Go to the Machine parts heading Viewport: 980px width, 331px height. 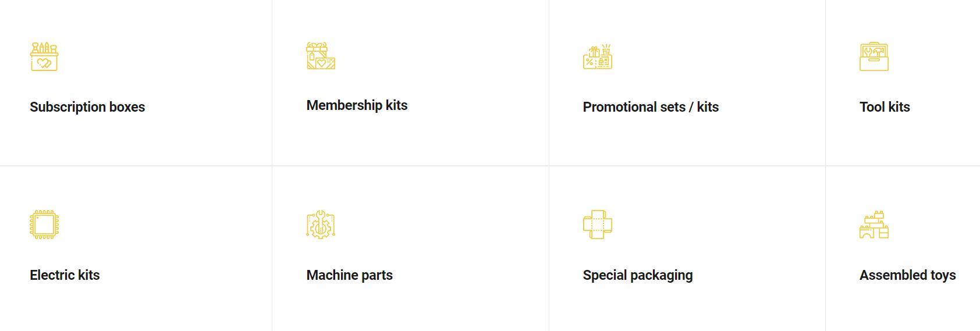tap(349, 275)
